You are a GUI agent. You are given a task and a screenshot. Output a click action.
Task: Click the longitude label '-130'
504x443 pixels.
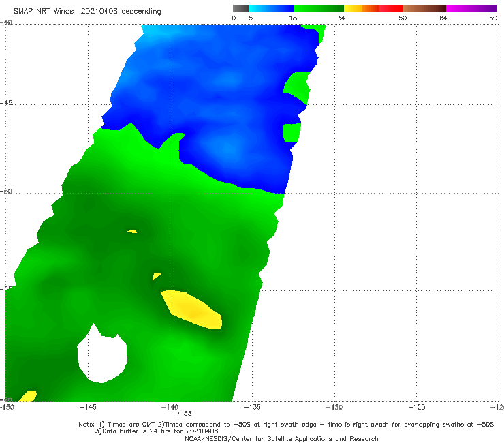click(x=334, y=407)
